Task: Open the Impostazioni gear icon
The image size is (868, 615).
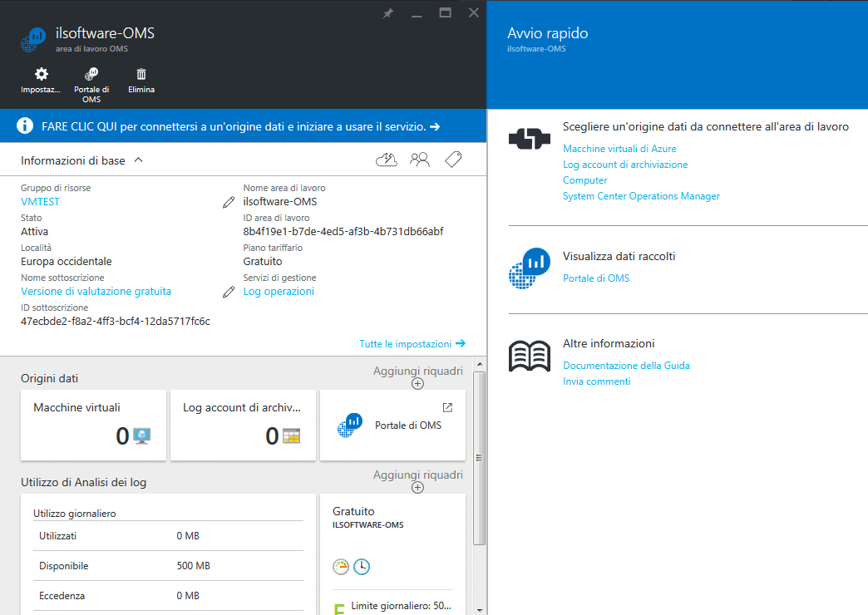Action: coord(41,74)
